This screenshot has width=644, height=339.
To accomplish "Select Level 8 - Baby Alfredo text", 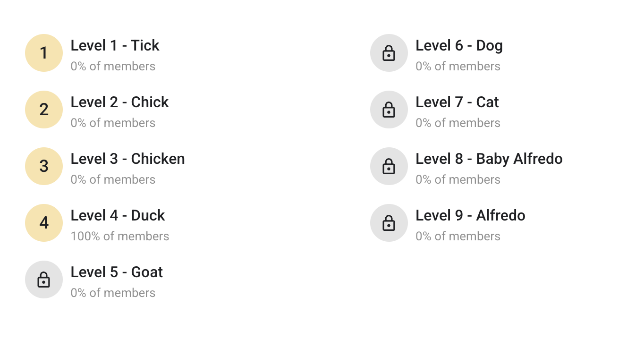I will coord(489,159).
